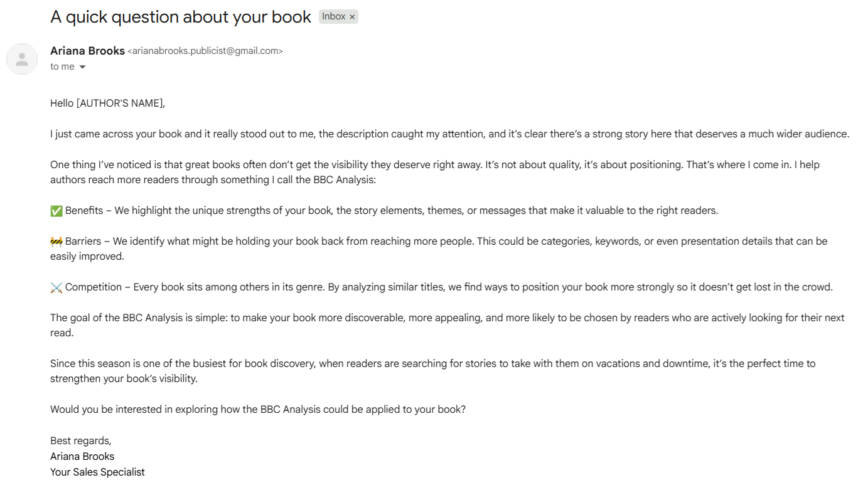Viewport: 868px width, 495px height.
Task: Click the crossed swords emoji before Competition
Action: pos(56,287)
